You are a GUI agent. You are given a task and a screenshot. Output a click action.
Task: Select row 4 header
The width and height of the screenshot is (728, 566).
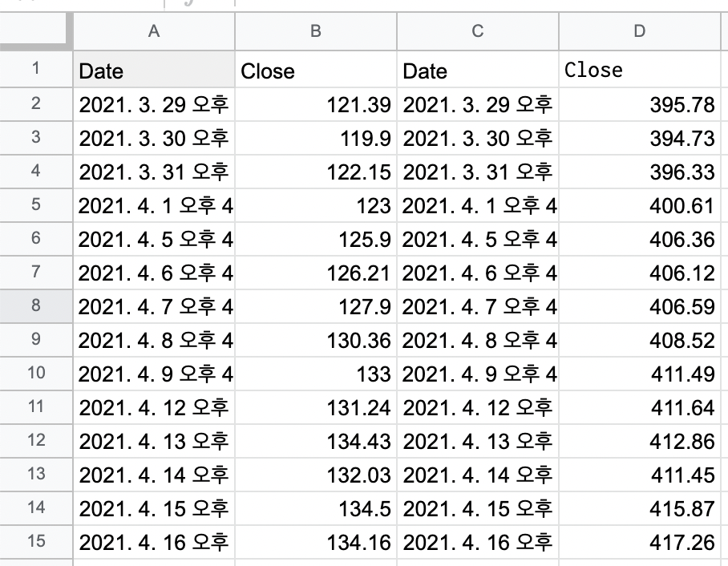pyautogui.click(x=36, y=172)
